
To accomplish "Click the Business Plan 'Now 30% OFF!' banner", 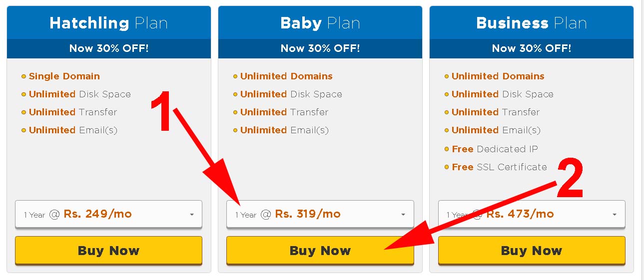I will (532, 48).
